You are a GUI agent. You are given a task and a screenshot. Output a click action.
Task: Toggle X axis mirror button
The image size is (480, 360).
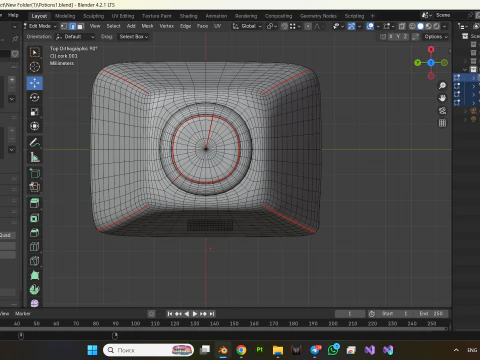pyautogui.click(x=391, y=37)
